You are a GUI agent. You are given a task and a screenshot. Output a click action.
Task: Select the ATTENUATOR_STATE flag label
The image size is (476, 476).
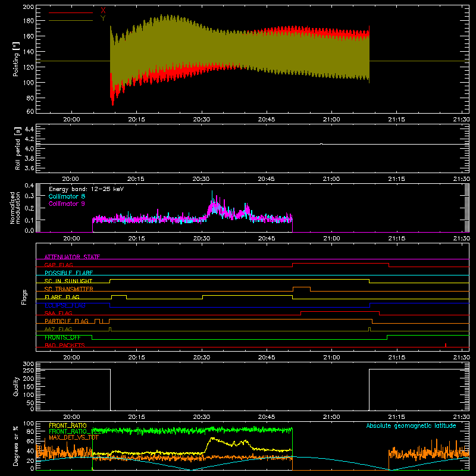(x=72, y=257)
